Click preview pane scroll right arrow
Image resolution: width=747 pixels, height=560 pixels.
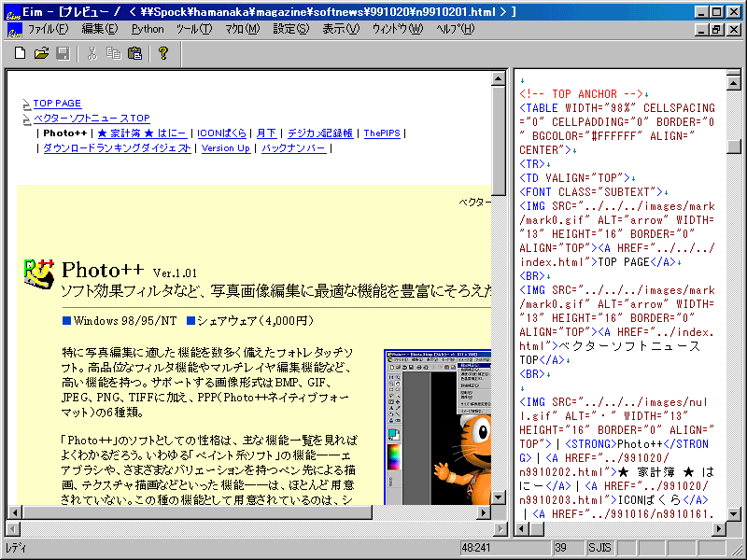(x=484, y=512)
